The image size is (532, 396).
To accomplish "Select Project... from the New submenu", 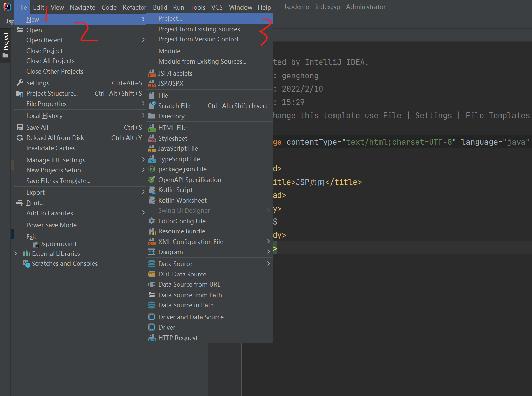I will pyautogui.click(x=170, y=19).
